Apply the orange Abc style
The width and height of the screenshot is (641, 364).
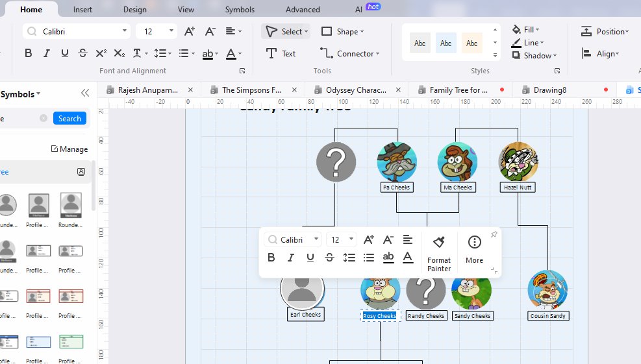pos(471,43)
